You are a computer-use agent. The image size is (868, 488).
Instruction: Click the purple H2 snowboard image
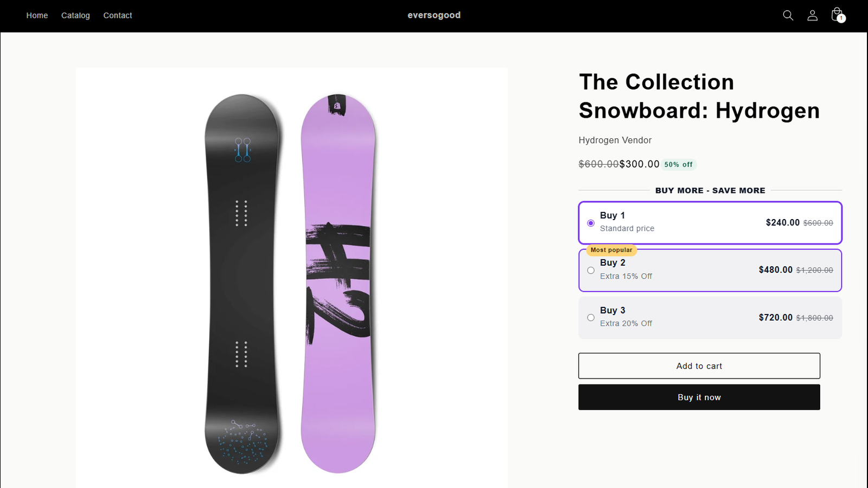pyautogui.click(x=339, y=284)
